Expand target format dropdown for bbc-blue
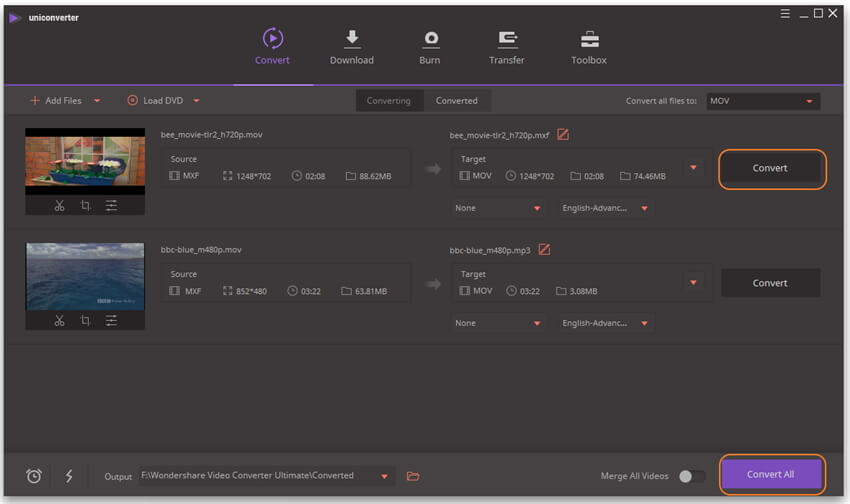 [x=693, y=282]
